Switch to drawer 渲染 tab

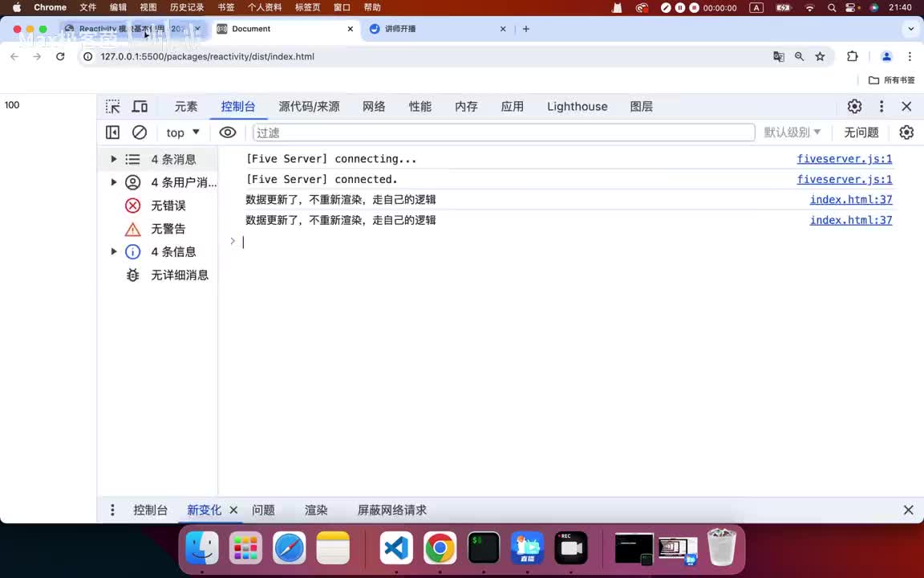click(316, 511)
